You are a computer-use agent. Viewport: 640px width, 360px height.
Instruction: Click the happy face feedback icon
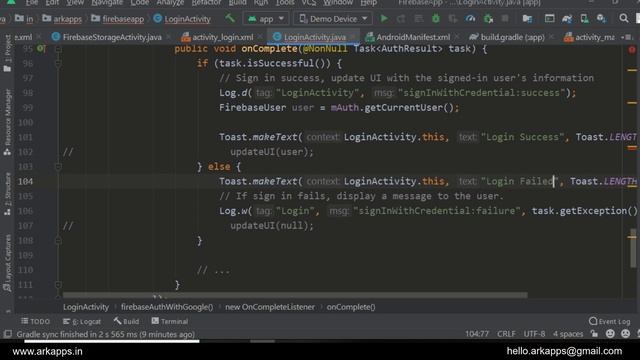610,334
